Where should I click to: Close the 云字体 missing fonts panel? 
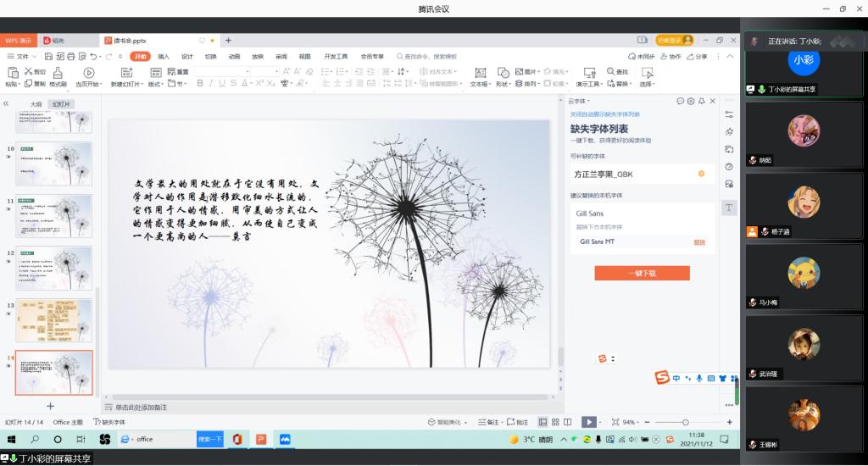[712, 101]
